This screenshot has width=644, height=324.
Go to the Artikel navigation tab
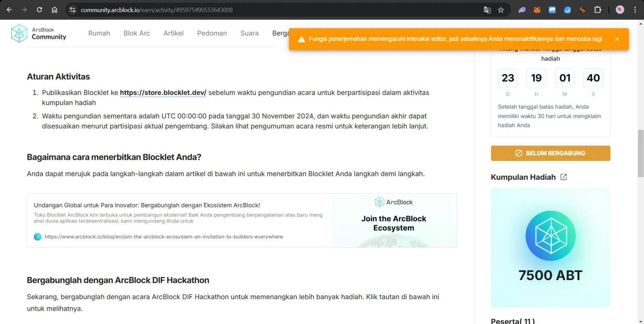click(173, 33)
